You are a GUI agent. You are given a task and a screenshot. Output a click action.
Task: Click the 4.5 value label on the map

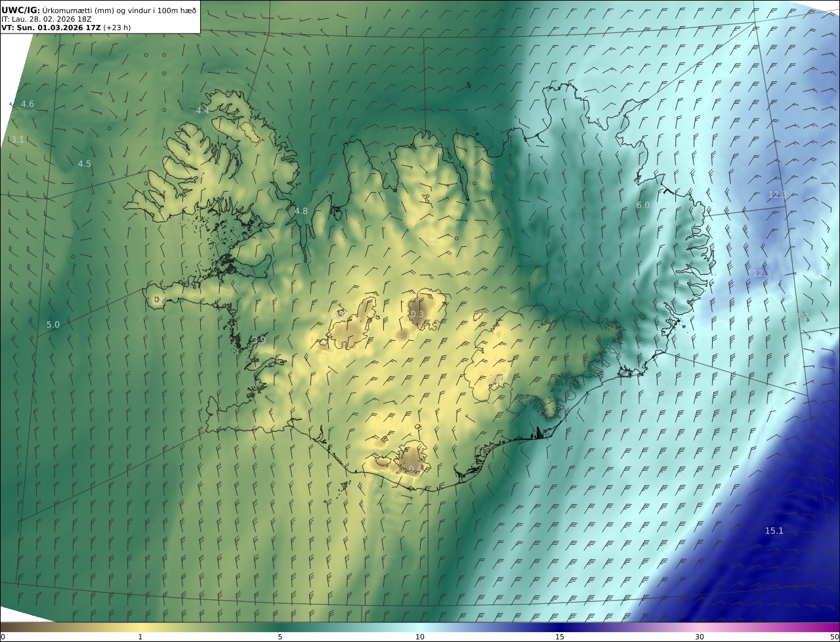85,163
